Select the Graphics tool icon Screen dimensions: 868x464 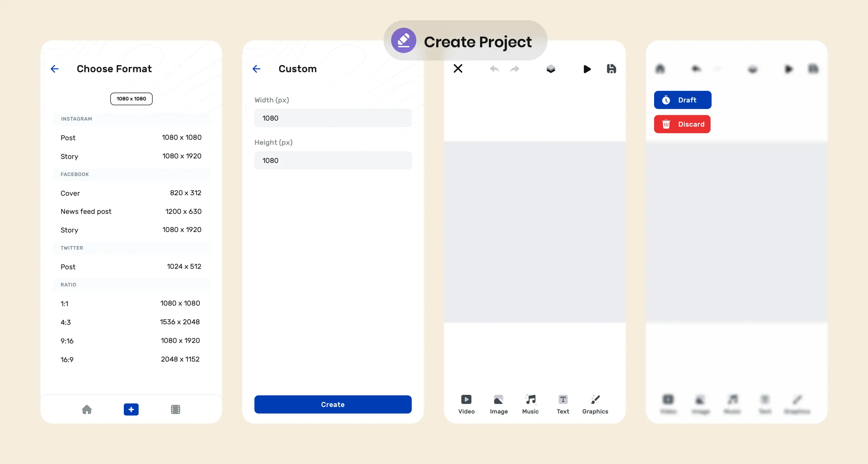point(594,400)
